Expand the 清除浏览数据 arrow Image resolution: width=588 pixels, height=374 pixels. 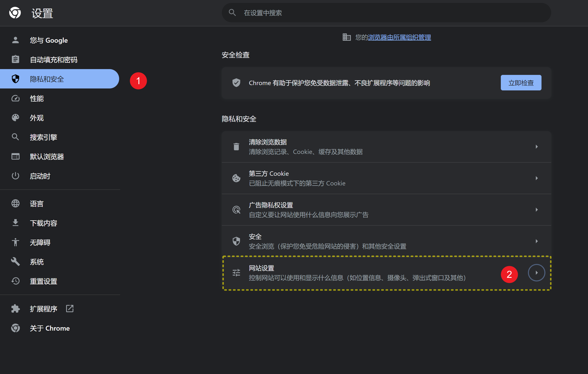point(536,147)
